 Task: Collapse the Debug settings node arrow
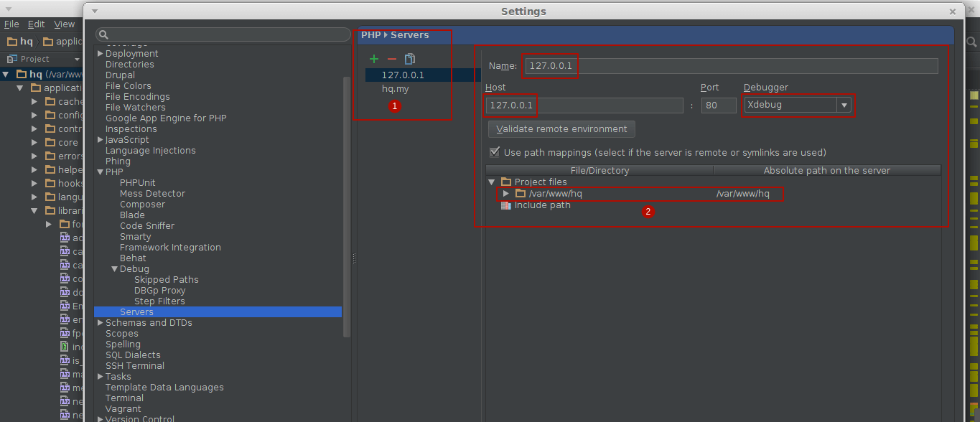tap(114, 269)
